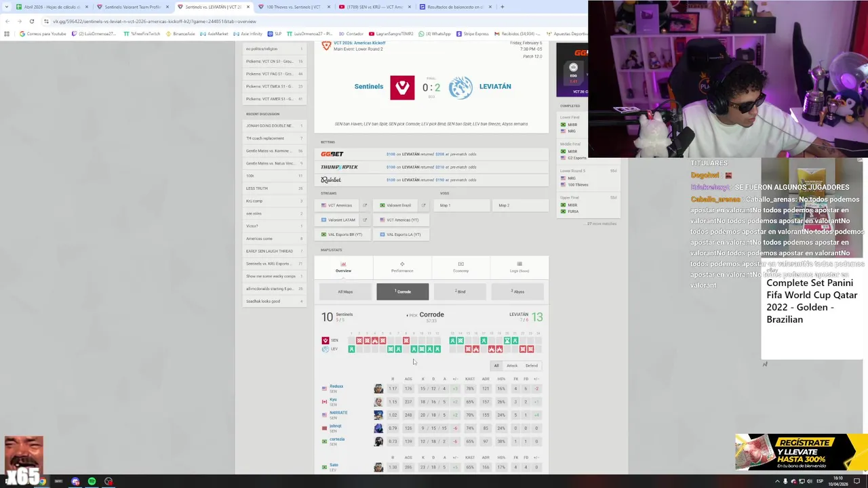Click the Thunderpick betting logo

339,167
